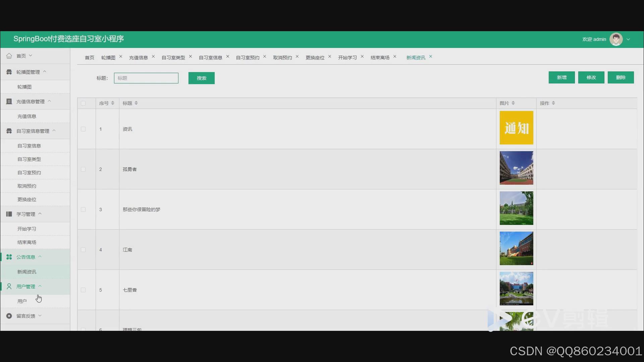Viewport: 644px width, 362px height.
Task: Expand the 留言反馈 menu group
Action: click(x=40, y=316)
